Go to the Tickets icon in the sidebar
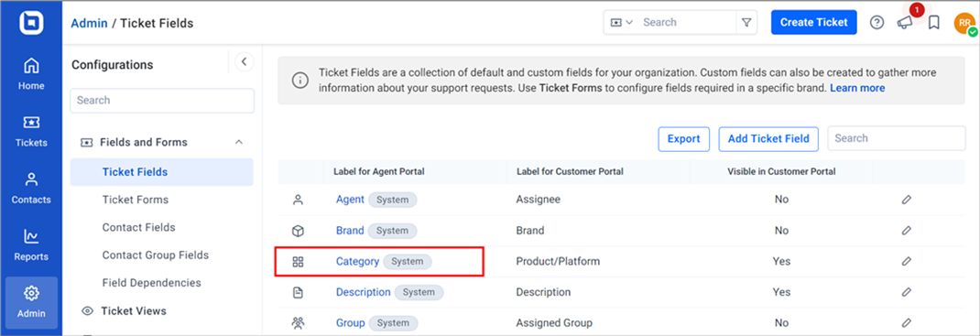 click(31, 132)
